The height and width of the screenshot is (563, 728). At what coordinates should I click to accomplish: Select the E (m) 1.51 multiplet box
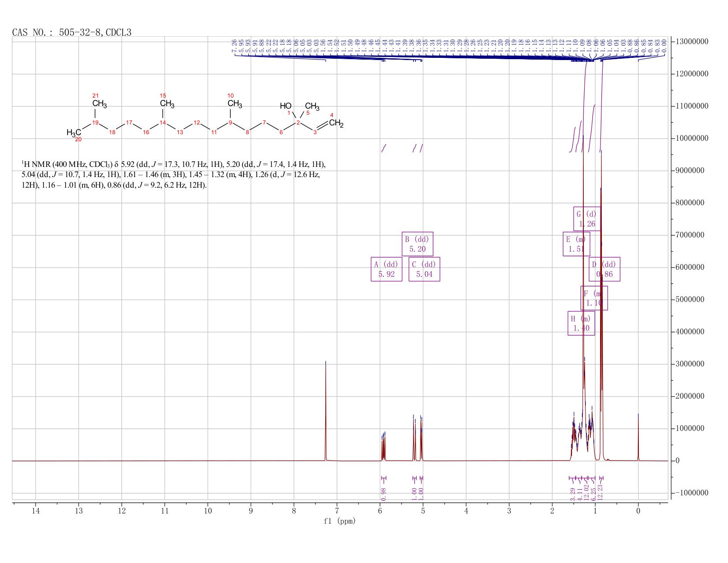[576, 244]
